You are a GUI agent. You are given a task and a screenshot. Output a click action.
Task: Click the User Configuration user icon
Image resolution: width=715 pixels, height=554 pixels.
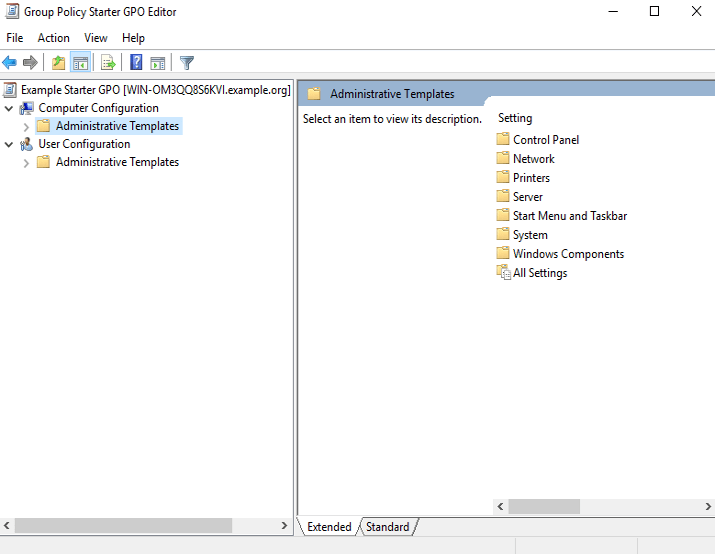point(26,144)
